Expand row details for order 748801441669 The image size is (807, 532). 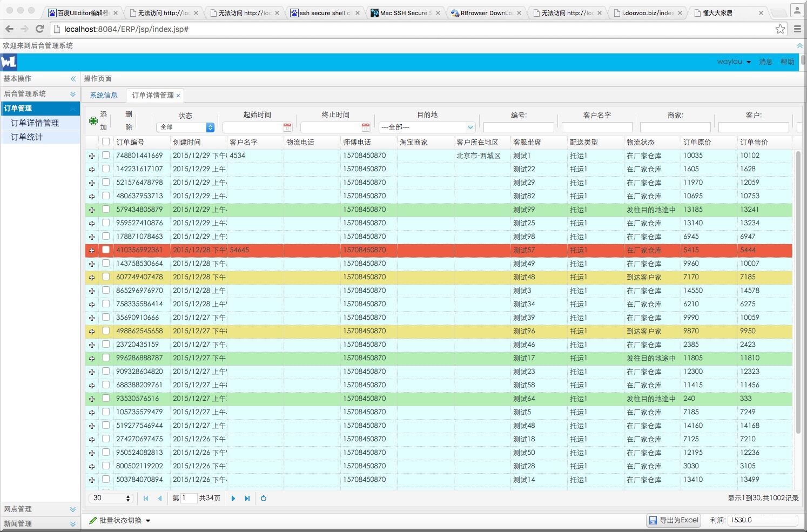(92, 156)
